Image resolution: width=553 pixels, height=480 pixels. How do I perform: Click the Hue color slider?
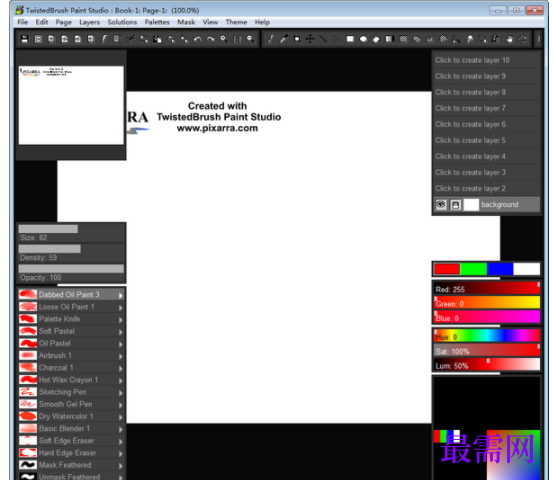click(x=487, y=335)
